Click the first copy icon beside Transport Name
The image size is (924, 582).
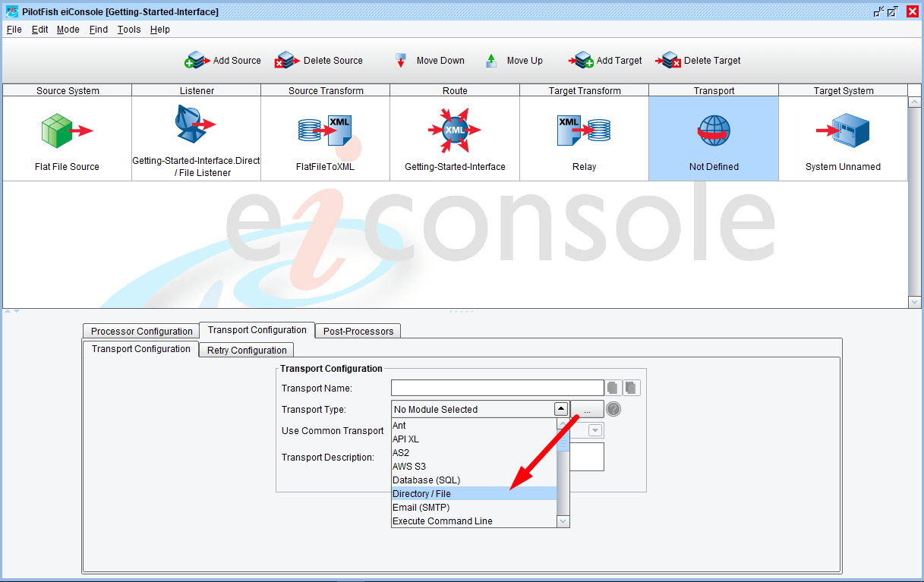(x=613, y=389)
